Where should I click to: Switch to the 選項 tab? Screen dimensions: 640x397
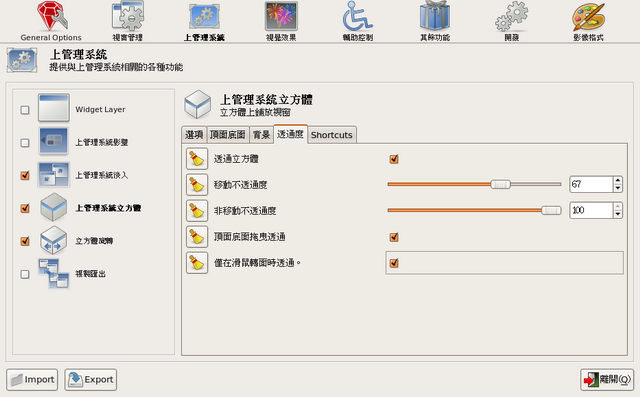[x=194, y=135]
